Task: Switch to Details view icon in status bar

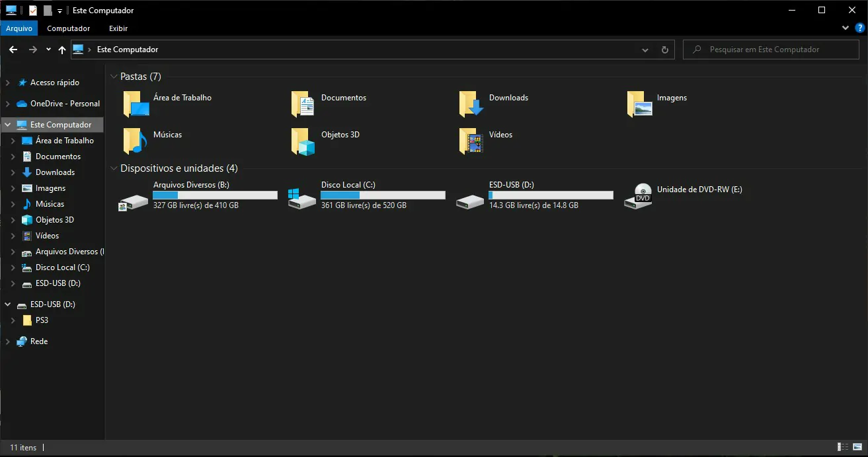Action: [x=843, y=447]
